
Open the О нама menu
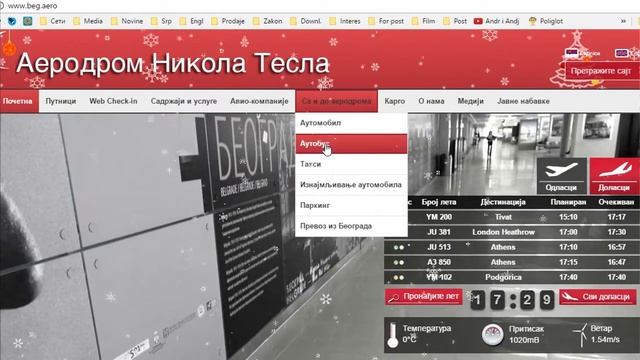coord(431,101)
